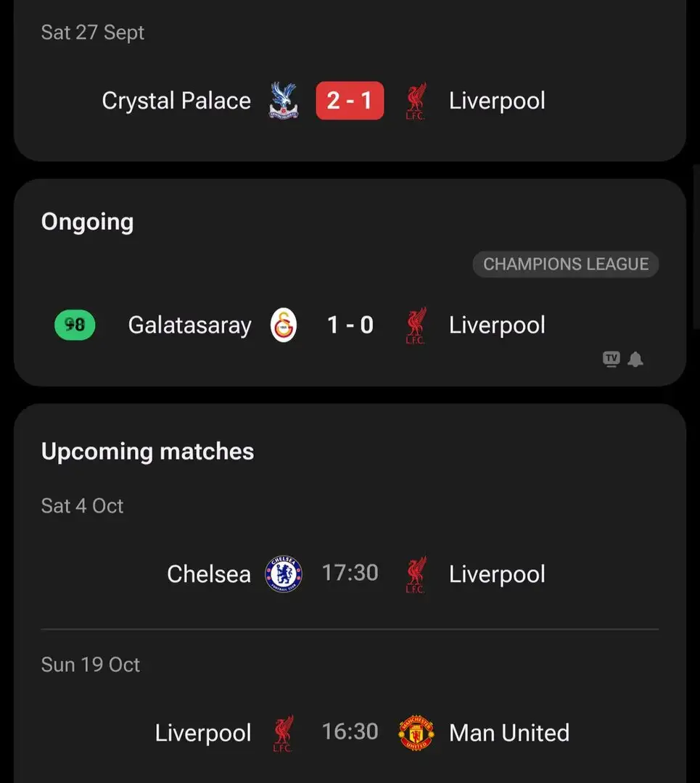Toggle the match notification bell
Viewport: 700px width, 783px height.
point(635,359)
